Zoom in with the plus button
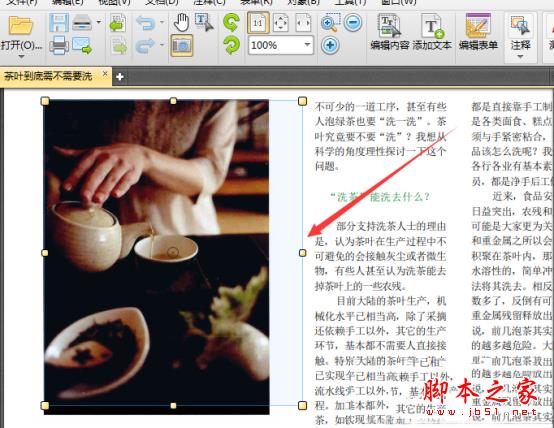The height and width of the screenshot is (428, 554). point(330,45)
